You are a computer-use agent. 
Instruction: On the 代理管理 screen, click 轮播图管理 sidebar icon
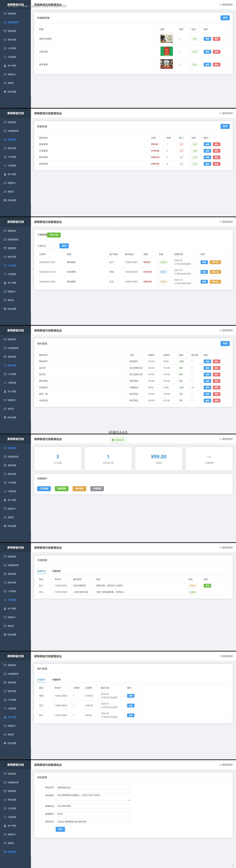coord(5,565)
